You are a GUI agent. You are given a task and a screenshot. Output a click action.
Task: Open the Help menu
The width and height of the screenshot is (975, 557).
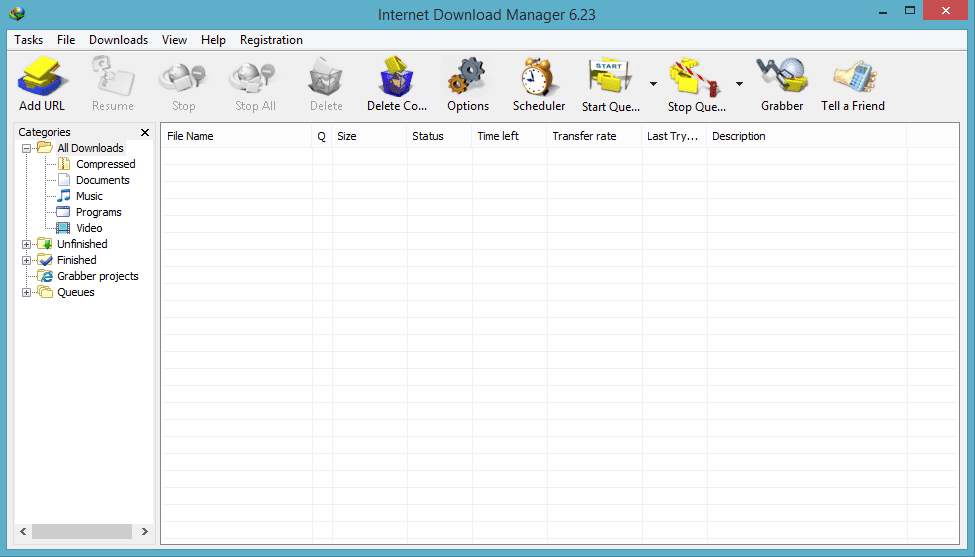[213, 40]
